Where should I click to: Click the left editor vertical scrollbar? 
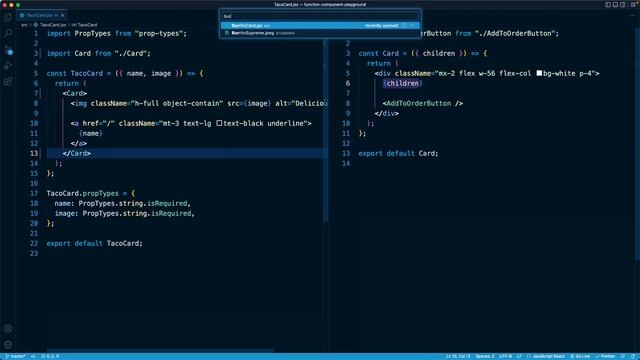pyautogui.click(x=326, y=131)
